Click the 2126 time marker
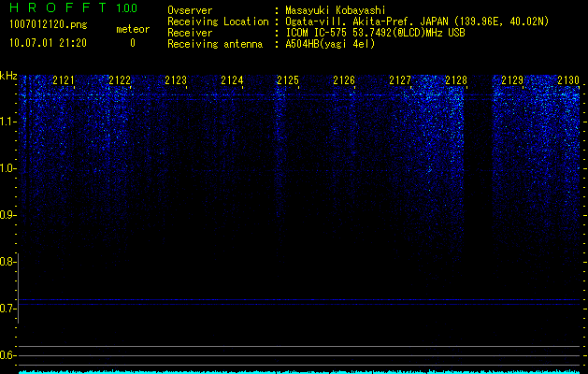The height and width of the screenshot is (374, 588). coord(344,79)
